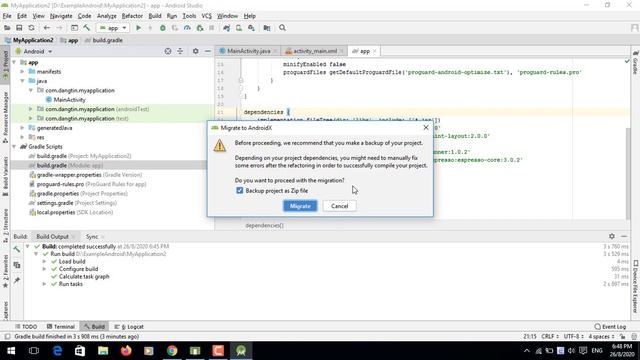This screenshot has height=360, width=640.
Task: Expand the res folder
Action: [x=22, y=137]
